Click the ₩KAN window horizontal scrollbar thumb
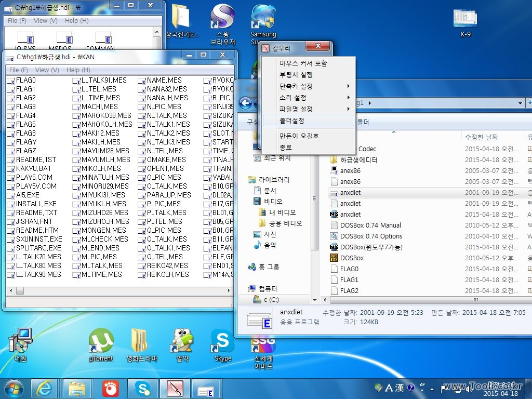The height and width of the screenshot is (399, 532). 20,290
